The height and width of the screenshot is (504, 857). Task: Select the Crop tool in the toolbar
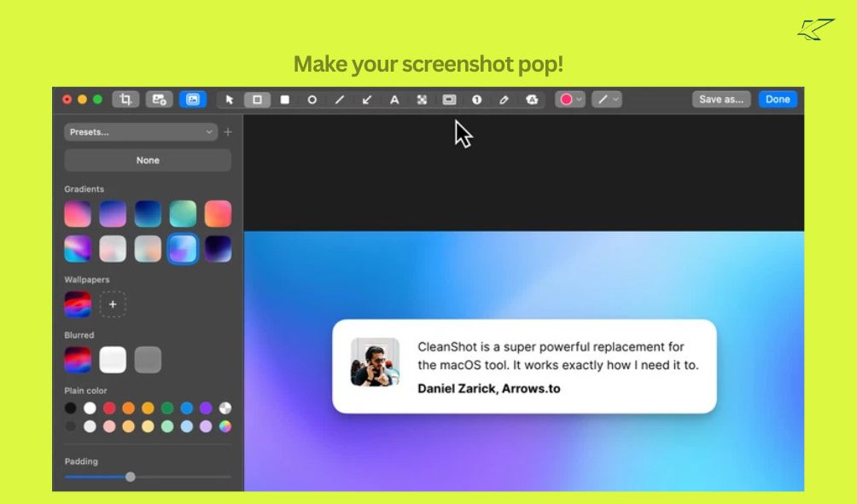(x=125, y=100)
